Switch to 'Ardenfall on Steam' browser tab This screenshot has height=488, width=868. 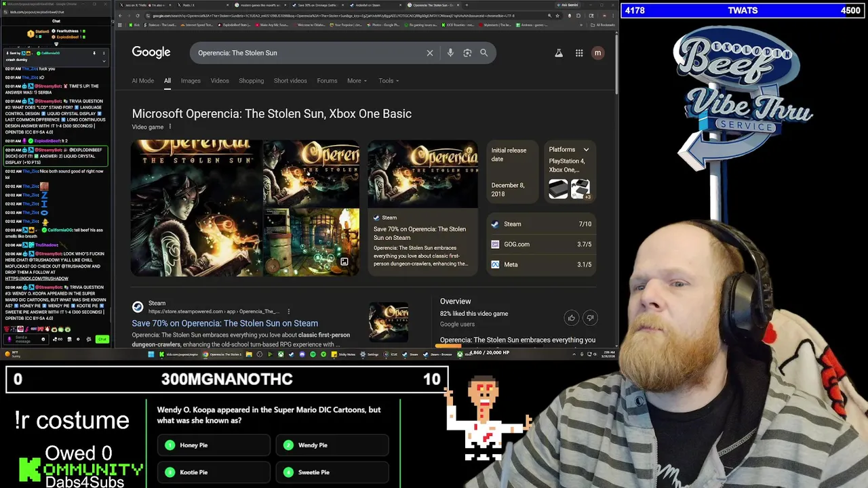376,5
